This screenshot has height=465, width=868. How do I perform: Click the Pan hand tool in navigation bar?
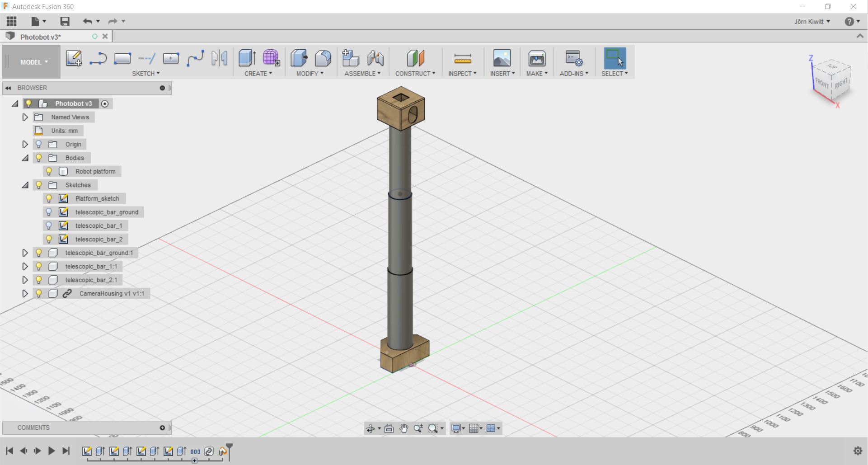pos(404,428)
